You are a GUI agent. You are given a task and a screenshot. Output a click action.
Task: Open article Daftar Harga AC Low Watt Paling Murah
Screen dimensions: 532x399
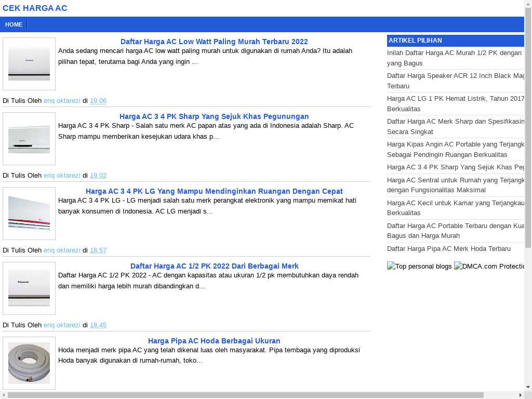pos(214,42)
